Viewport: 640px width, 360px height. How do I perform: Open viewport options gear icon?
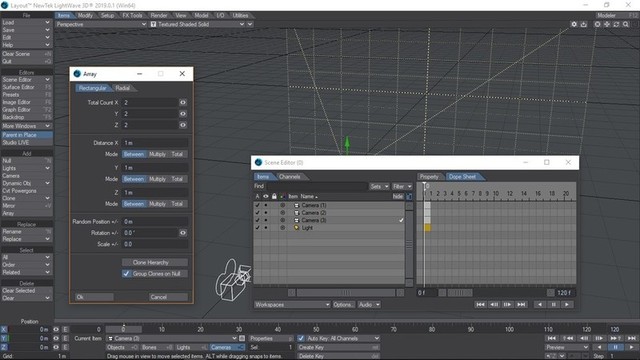coord(574,24)
